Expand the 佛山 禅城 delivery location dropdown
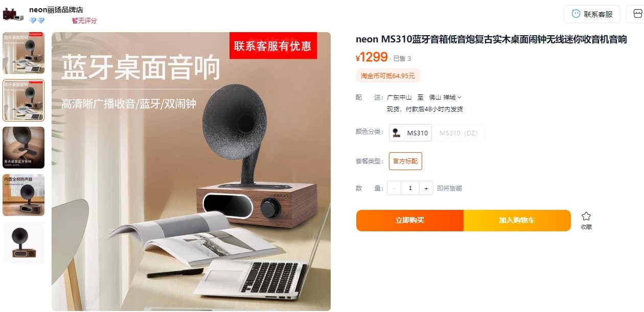The image size is (644, 312). (445, 97)
